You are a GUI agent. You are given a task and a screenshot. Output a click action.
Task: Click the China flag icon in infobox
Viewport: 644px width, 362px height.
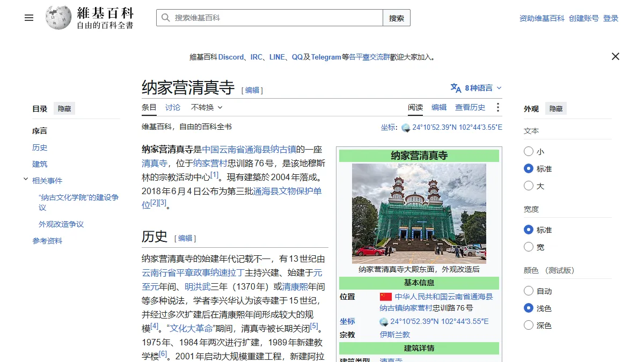(386, 297)
